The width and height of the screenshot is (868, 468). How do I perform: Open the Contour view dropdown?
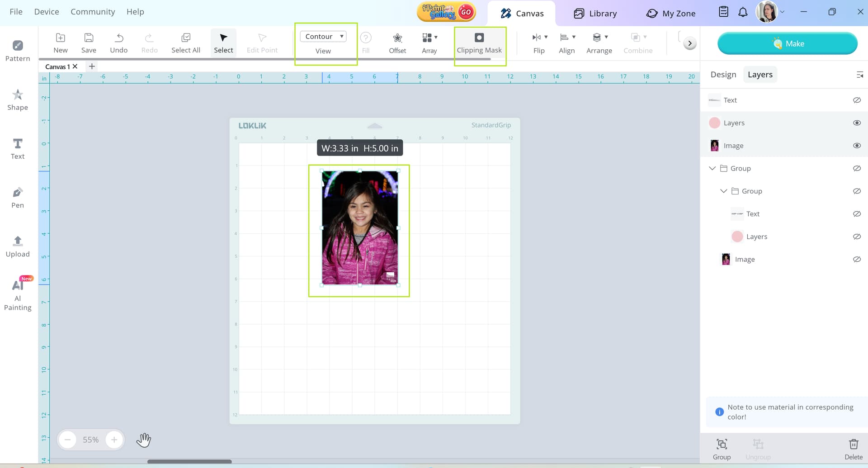tap(323, 37)
